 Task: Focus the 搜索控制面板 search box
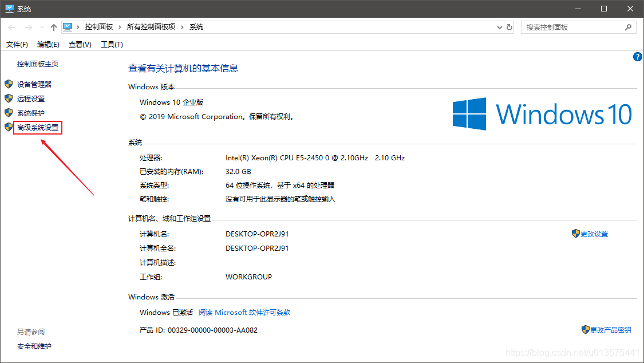click(578, 27)
